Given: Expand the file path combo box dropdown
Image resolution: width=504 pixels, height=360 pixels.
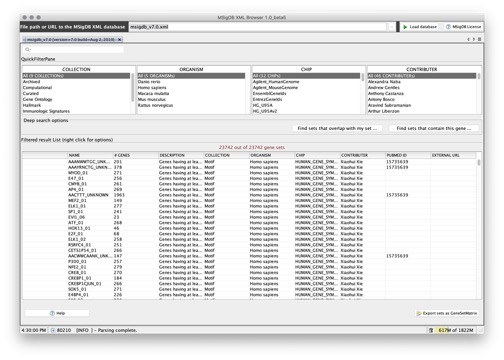Looking at the screenshot, I should (391, 27).
